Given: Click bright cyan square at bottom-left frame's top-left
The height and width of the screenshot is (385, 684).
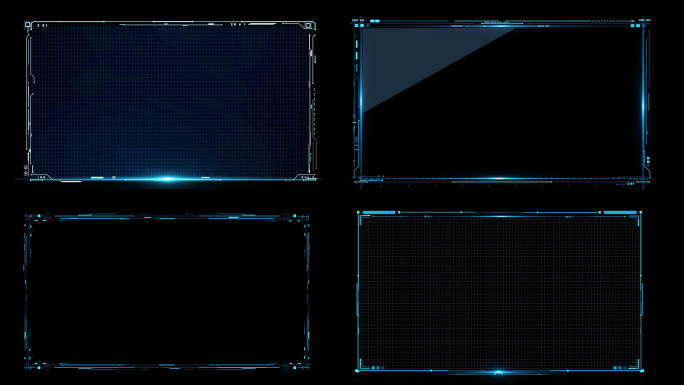Looking at the screenshot, I should tap(39, 215).
